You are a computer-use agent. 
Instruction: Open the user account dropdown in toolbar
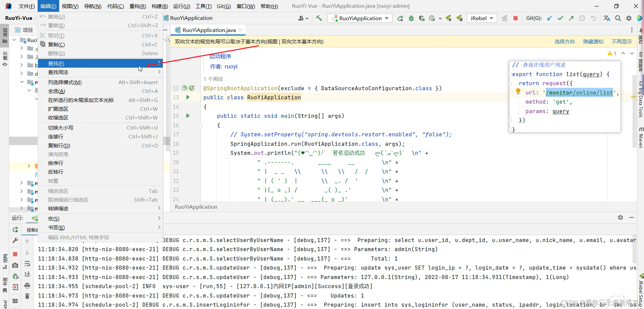pos(303,18)
